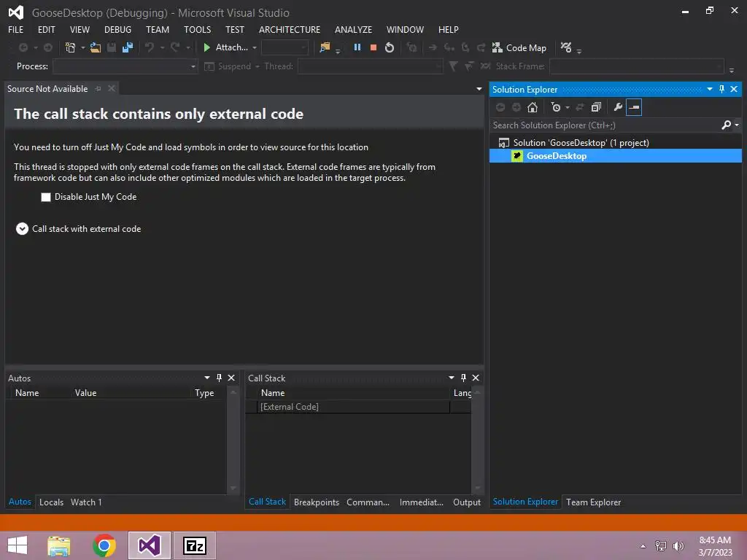Screen dimensions: 747x560
Task: Click the Autos panel vertical scrollbar
Action: 233,440
